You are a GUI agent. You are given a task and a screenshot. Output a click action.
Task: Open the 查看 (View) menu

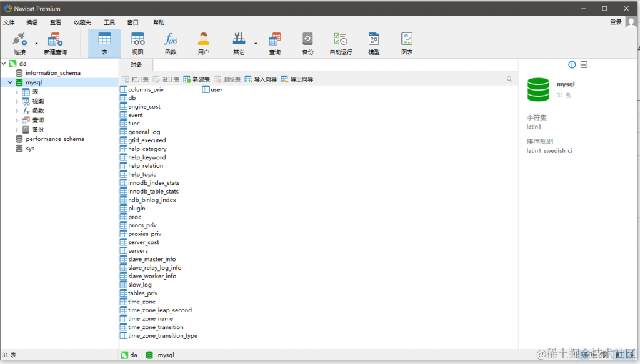click(56, 22)
